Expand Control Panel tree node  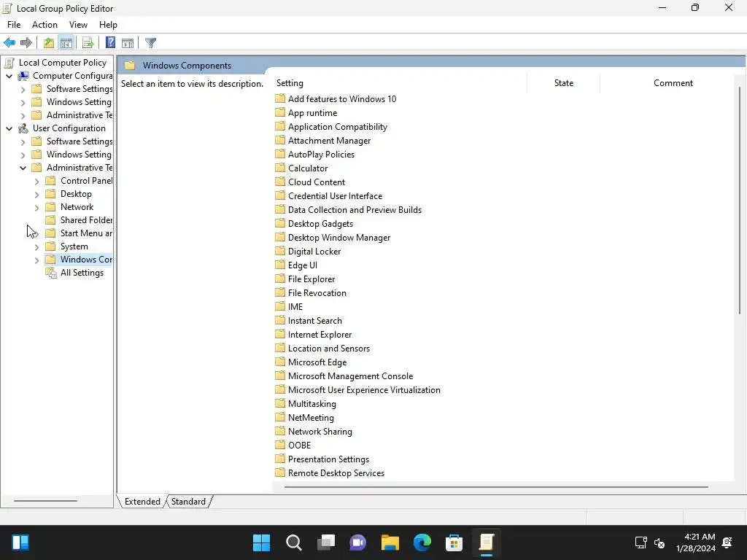36,181
